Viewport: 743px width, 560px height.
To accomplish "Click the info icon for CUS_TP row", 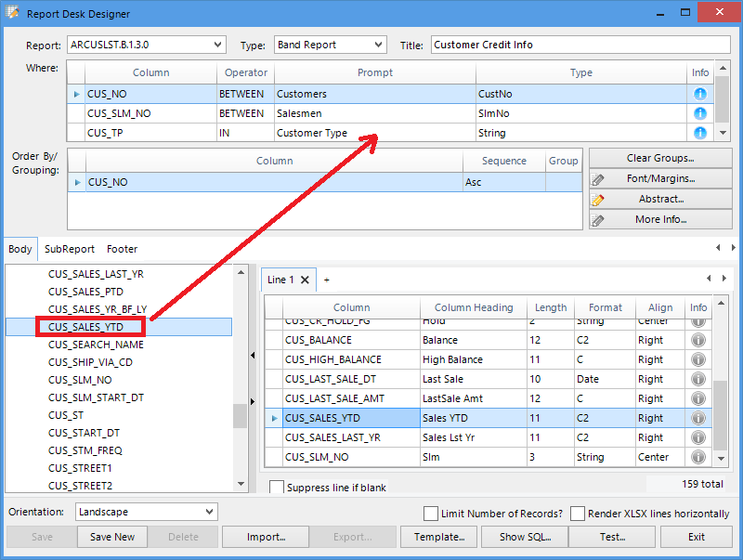I will 700,133.
